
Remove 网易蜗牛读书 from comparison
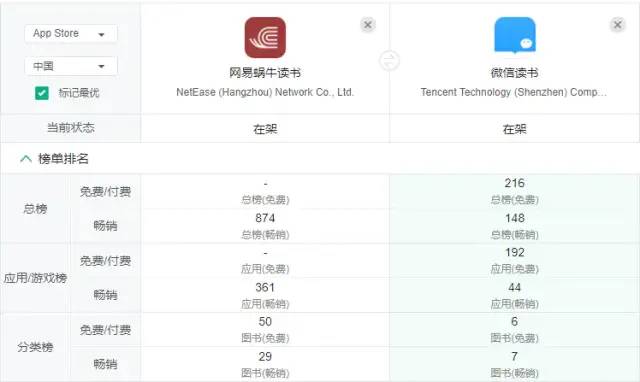click(368, 25)
